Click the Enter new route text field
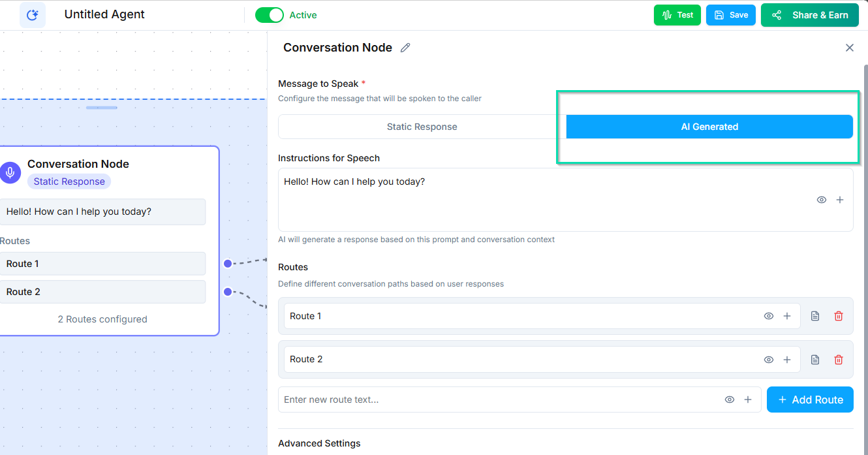The height and width of the screenshot is (455, 868). pyautogui.click(x=457, y=399)
